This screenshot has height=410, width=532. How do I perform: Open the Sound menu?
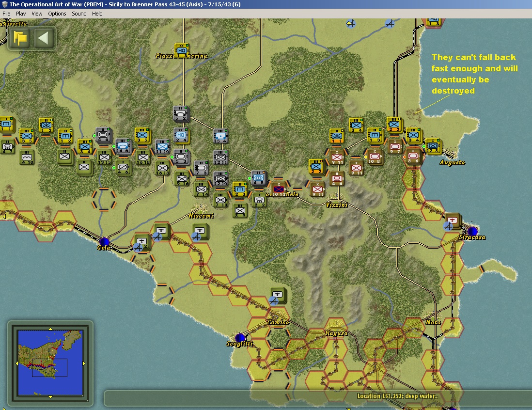pos(79,14)
